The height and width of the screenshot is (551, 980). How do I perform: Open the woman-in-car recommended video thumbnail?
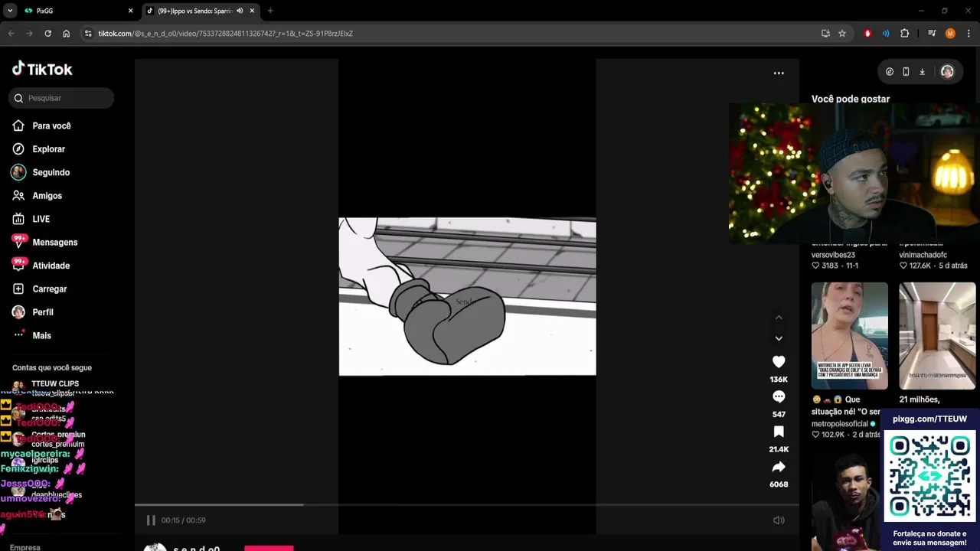click(x=850, y=336)
